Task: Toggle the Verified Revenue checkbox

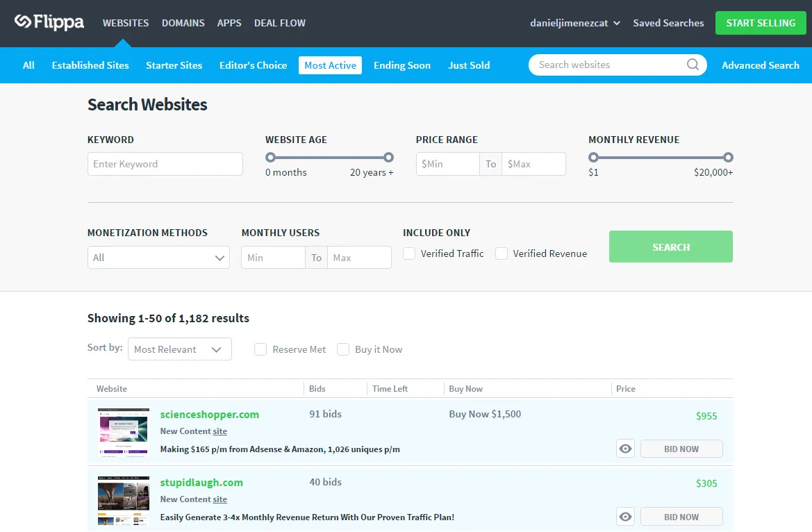Action: (x=502, y=253)
